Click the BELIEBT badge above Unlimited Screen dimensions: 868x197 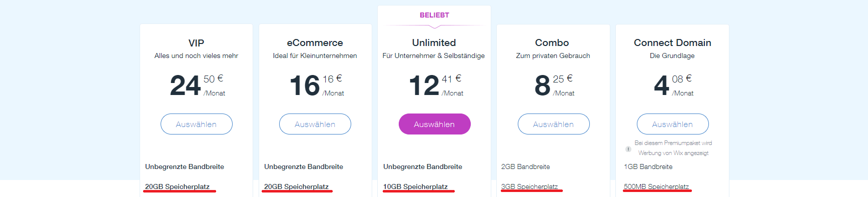coord(434,15)
